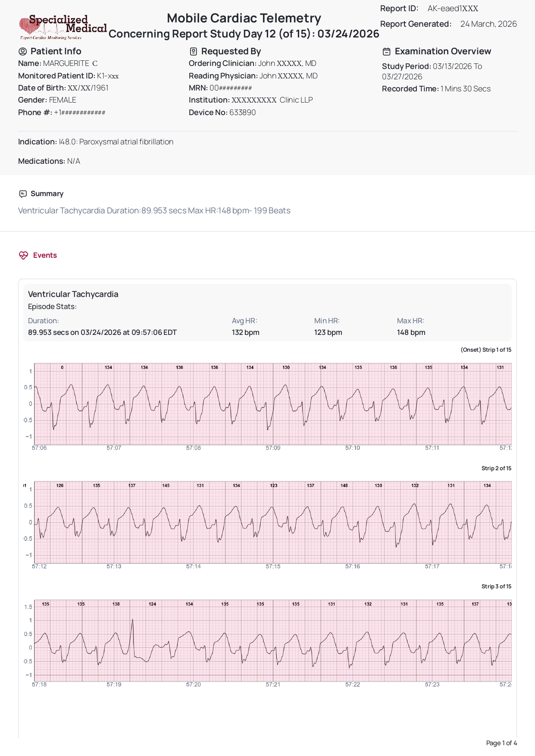535x756 pixels.
Task: Click the Summary speech bubble icon
Action: 23,194
